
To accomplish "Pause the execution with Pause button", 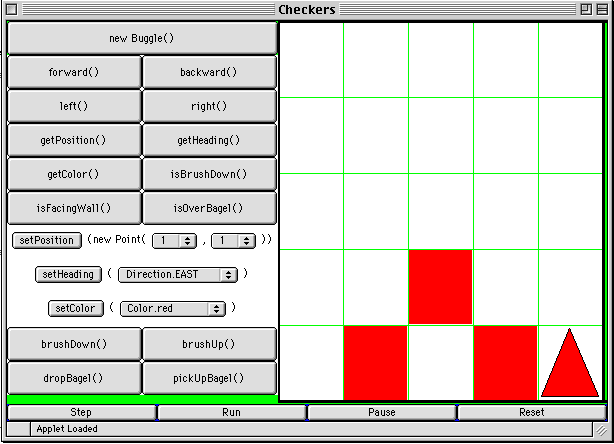I will [381, 412].
